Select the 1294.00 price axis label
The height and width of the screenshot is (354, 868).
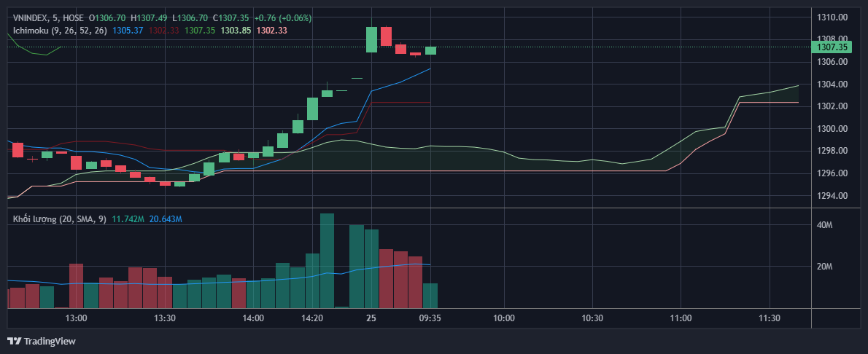pos(832,196)
